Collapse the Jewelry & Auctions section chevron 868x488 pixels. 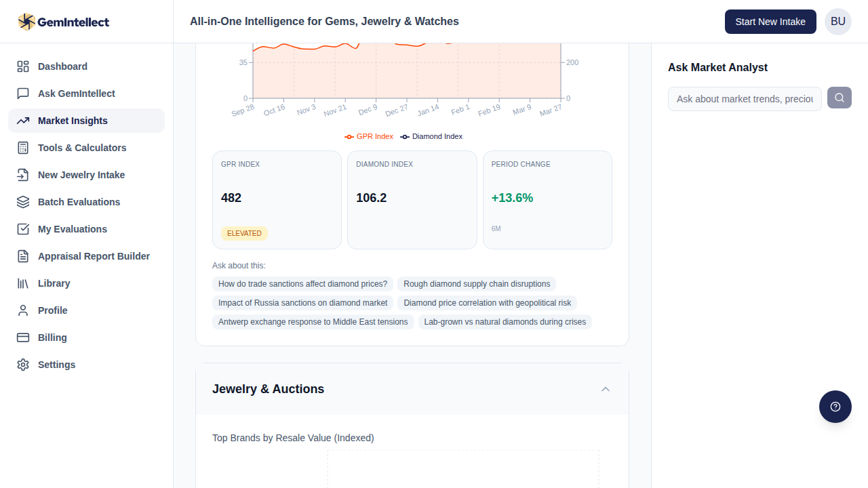coord(606,389)
